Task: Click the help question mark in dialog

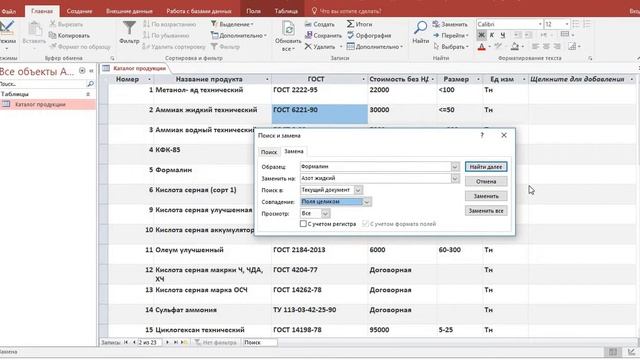Action: (482, 135)
